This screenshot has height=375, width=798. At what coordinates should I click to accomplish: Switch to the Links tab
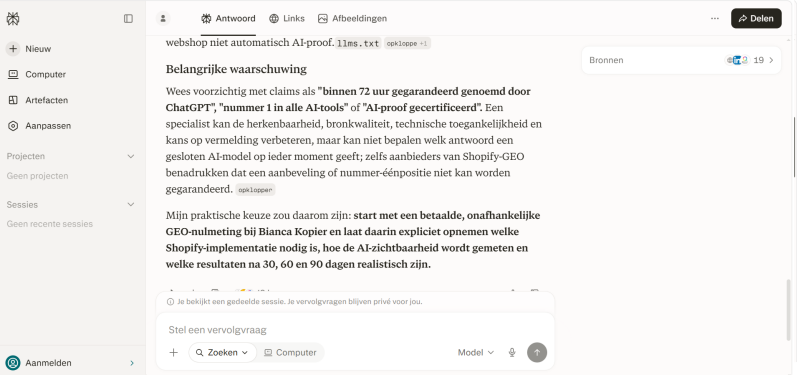tap(287, 19)
